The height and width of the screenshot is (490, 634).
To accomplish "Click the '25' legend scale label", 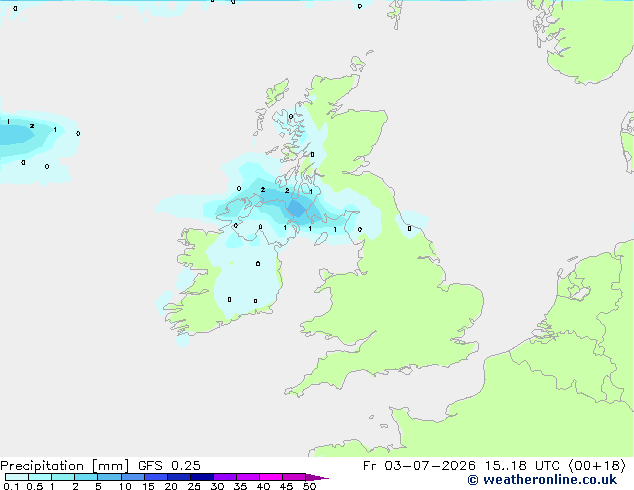I will point(194,486).
